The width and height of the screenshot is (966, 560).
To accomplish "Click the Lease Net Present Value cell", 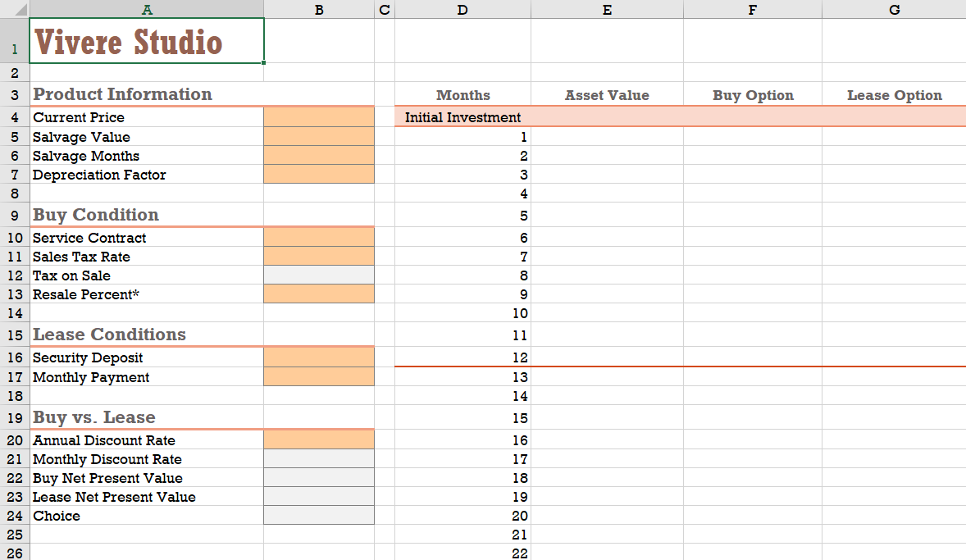I will tap(318, 496).
